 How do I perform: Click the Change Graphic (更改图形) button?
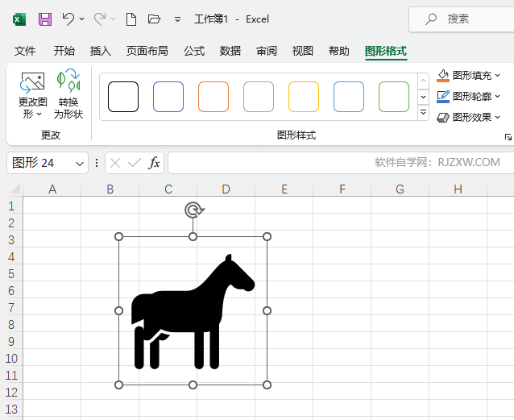[x=33, y=95]
